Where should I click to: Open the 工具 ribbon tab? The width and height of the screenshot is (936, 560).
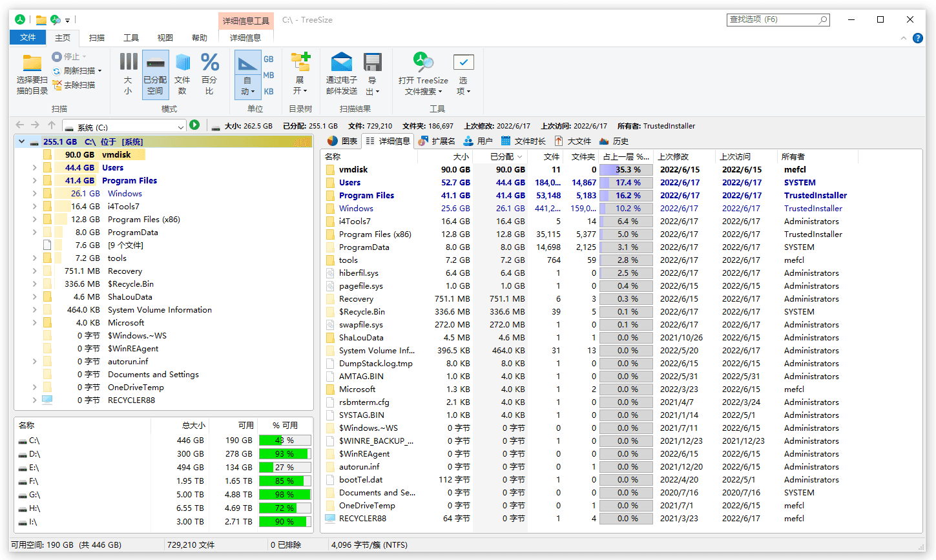131,37
